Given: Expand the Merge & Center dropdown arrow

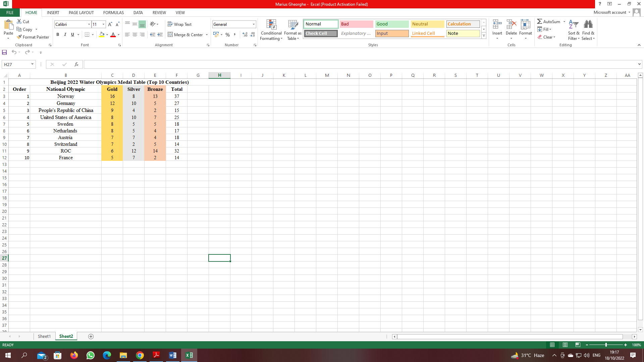Looking at the screenshot, I should tap(207, 35).
